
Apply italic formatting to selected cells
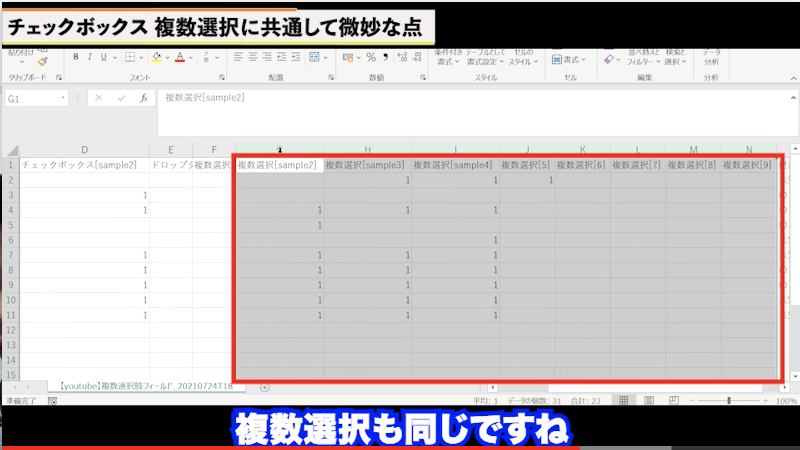pos(89,57)
